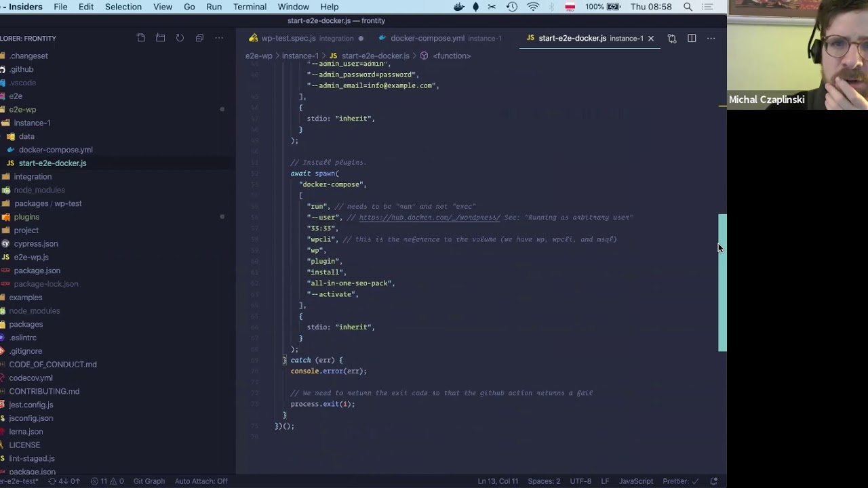Viewport: 868px width, 488px height.
Task: Click the errors and warnings count
Action: coord(107,481)
